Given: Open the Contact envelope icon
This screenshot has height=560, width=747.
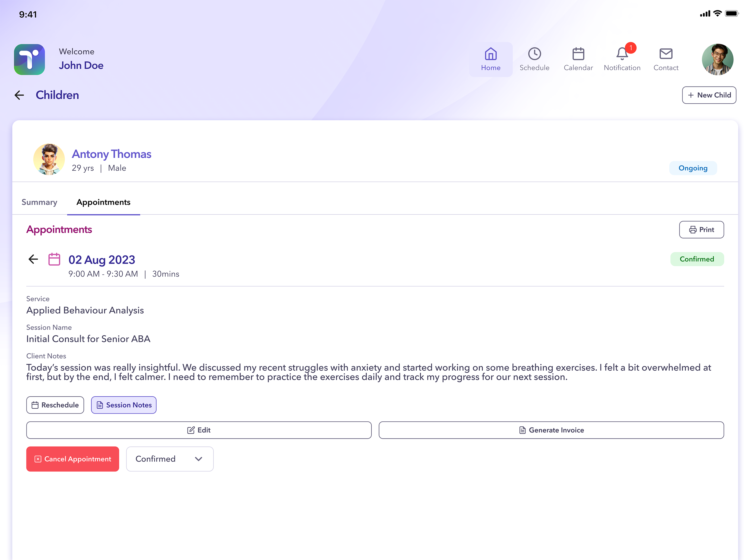Looking at the screenshot, I should click(x=666, y=54).
